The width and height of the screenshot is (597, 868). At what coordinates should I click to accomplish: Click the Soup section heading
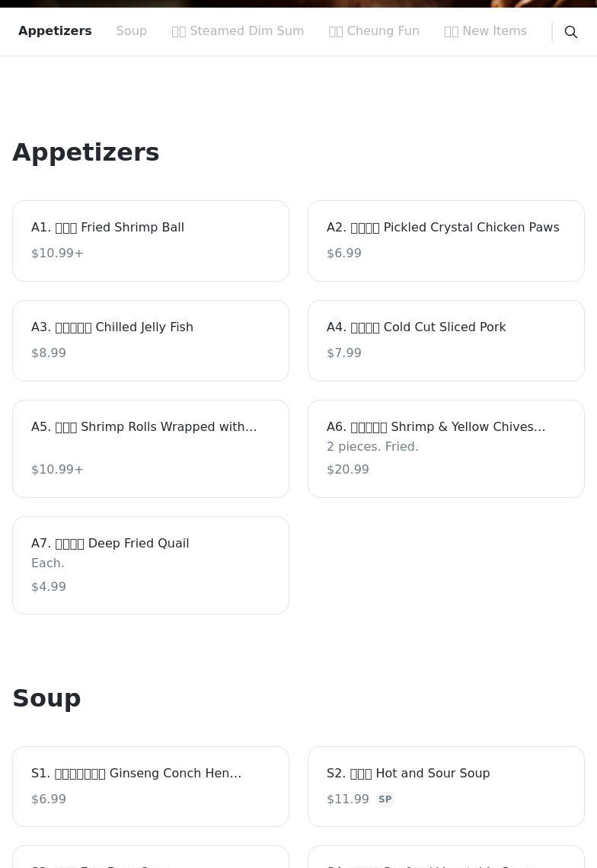[46, 698]
